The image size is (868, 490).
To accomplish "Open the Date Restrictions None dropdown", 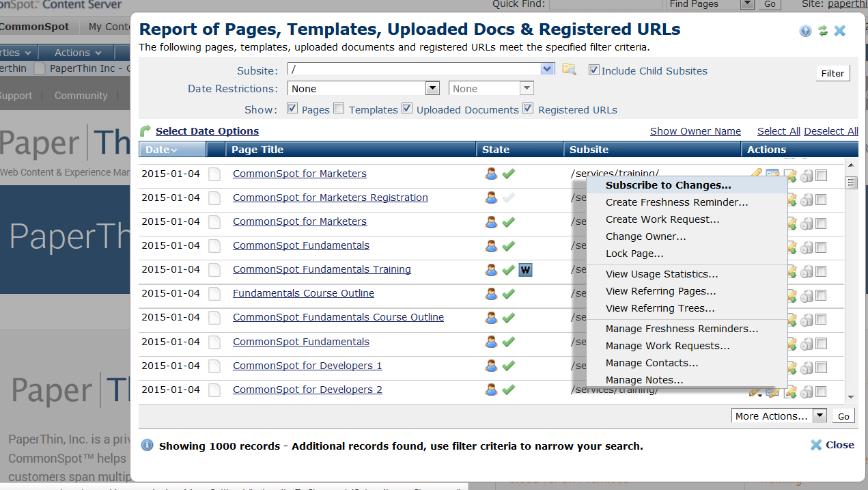I will click(x=432, y=88).
